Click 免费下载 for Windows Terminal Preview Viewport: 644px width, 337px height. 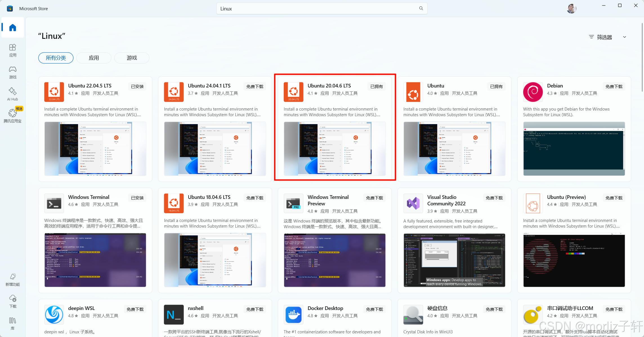[374, 198]
